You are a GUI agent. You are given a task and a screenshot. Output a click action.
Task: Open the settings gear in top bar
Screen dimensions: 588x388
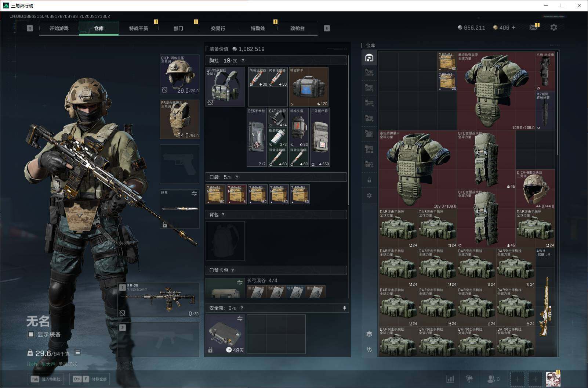coord(553,27)
